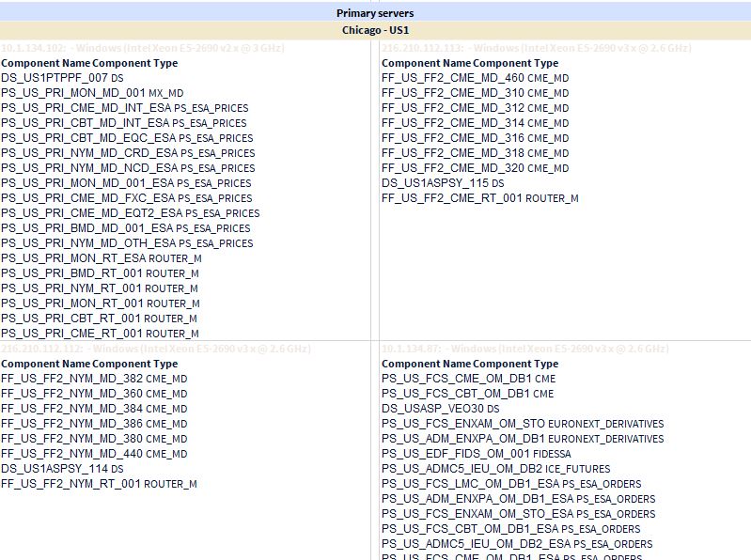Select the Primary servers header row
This screenshot has height=560, width=751.
375,13
